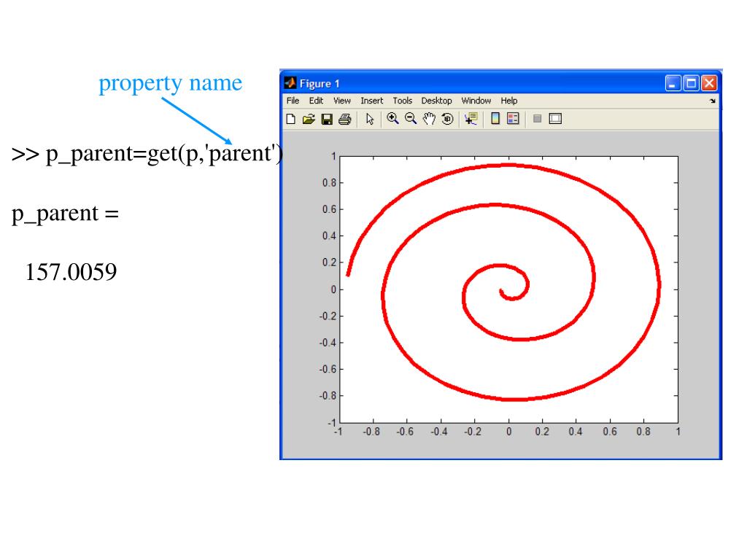Insert a colorbar using the toolbar icon
The image size is (747, 560).
click(x=495, y=119)
